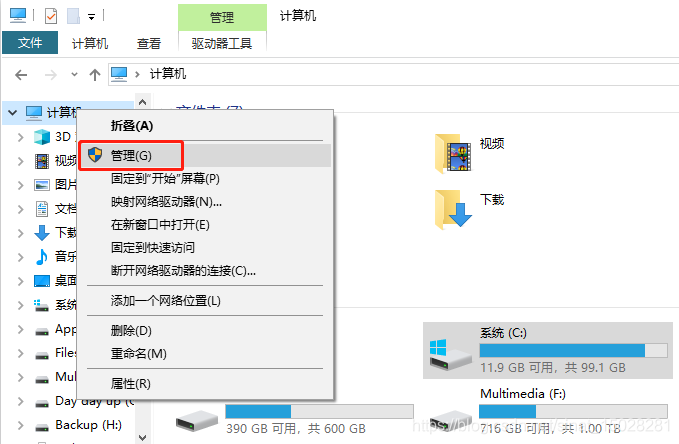This screenshot has width=679, height=444.
Task: Click the Properties checkmark quick access icon
Action: pyautogui.click(x=51, y=16)
